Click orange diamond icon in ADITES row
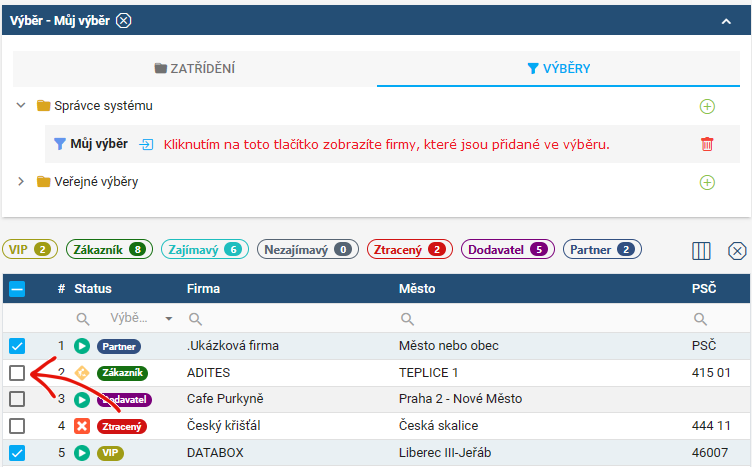 (x=82, y=373)
